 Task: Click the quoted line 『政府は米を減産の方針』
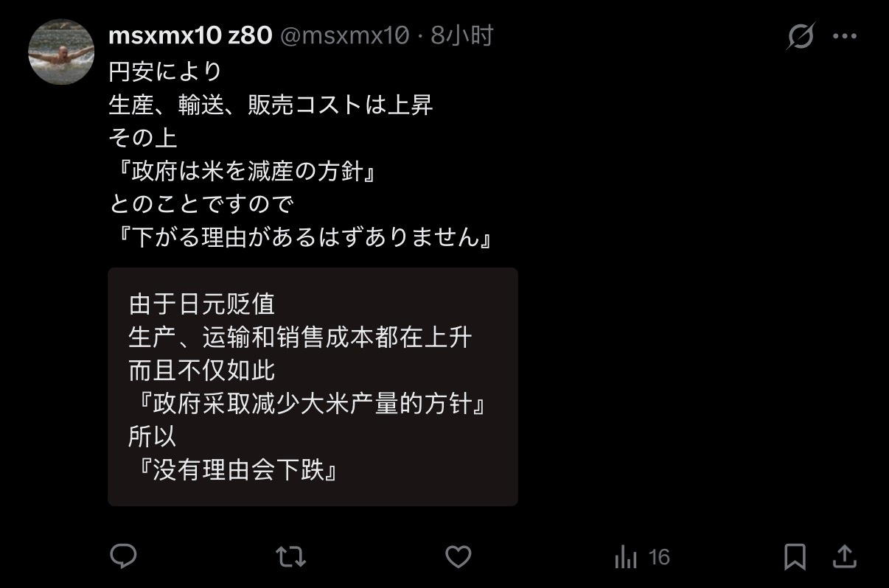tap(244, 171)
